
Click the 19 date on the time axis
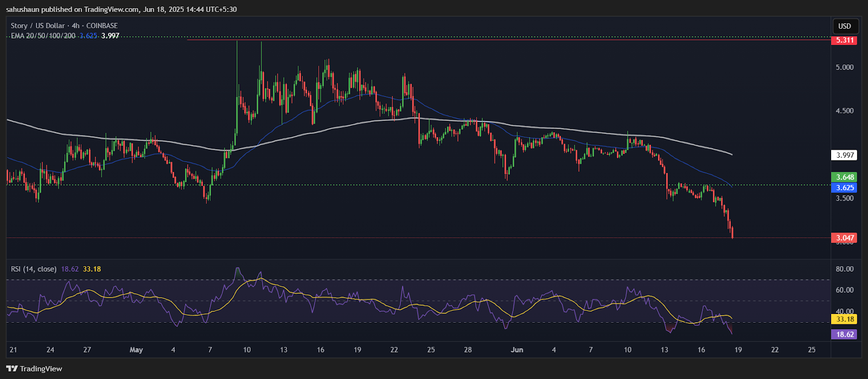pos(738,350)
